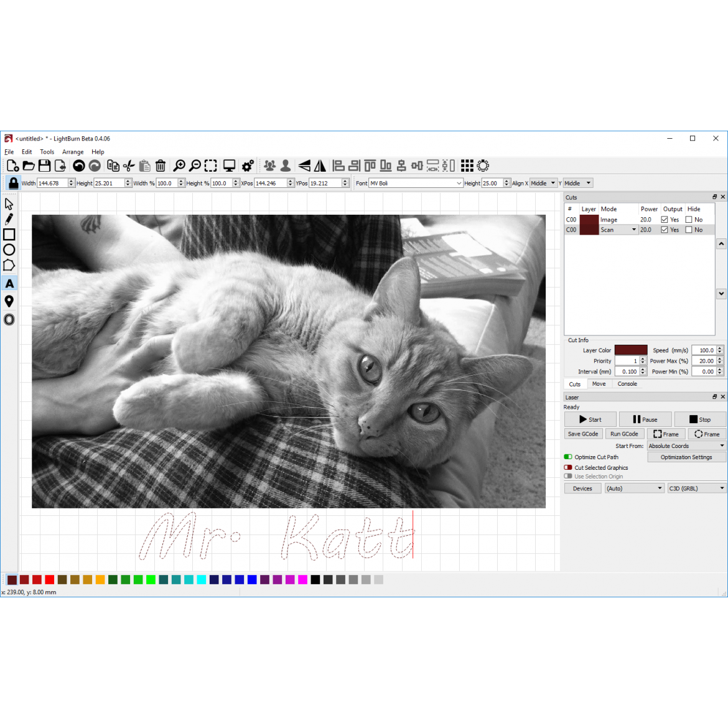
Task: Pick the Draw Rectangle tool
Action: 9,235
